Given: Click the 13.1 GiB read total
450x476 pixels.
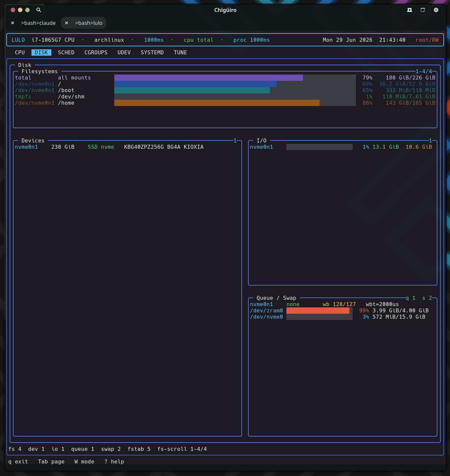Looking at the screenshot, I should (386, 147).
